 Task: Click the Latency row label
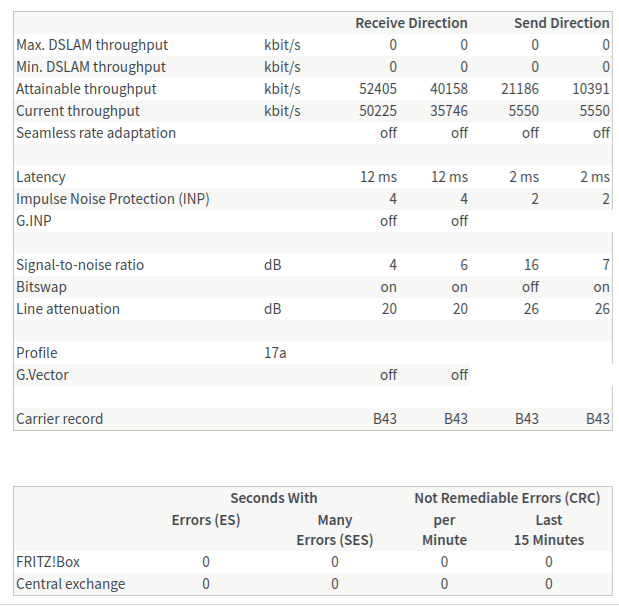(x=40, y=177)
